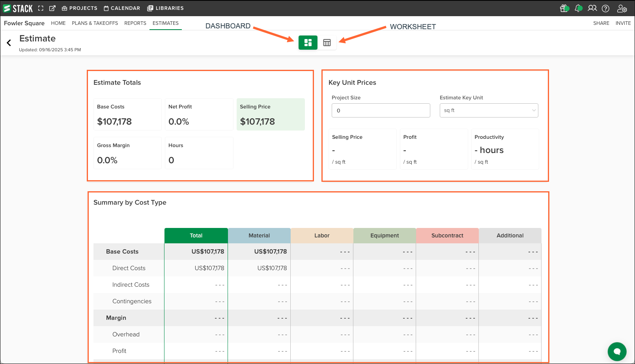The image size is (635, 364).
Task: Click the fullscreen icon next to STACK logo
Action: tap(41, 8)
